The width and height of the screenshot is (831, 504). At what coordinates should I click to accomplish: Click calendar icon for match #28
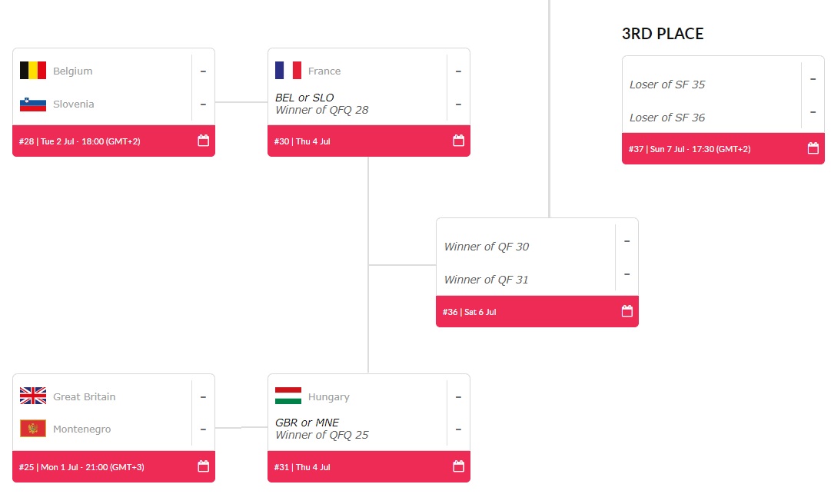click(204, 141)
